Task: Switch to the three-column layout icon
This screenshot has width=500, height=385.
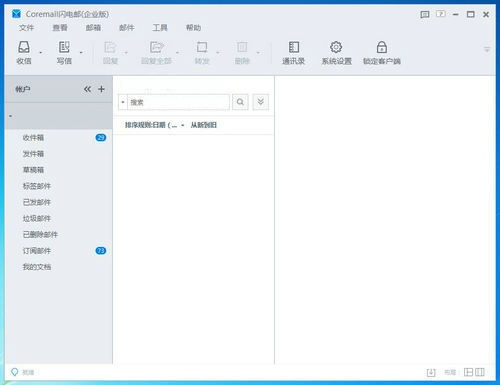Action: click(480, 372)
